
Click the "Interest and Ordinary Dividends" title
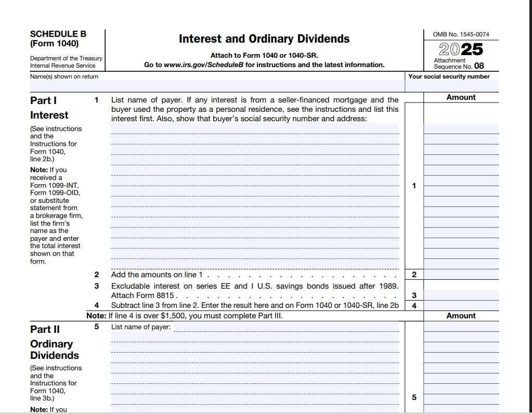(264, 39)
